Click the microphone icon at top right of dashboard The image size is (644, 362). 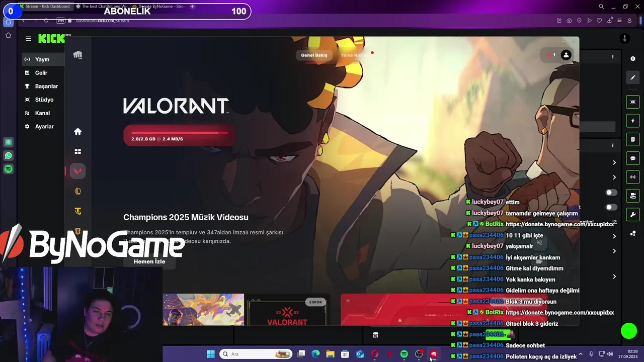click(624, 39)
